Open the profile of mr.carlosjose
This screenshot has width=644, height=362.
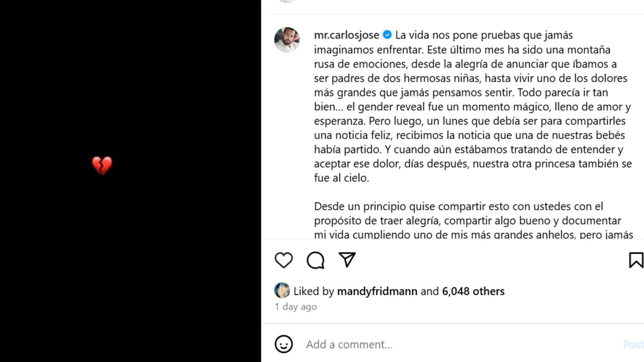point(346,35)
